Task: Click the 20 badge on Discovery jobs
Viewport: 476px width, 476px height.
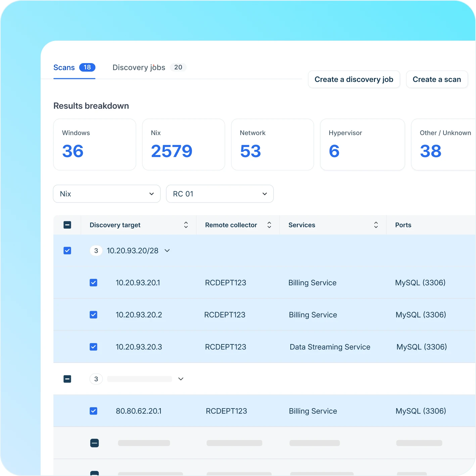Action: pyautogui.click(x=178, y=67)
